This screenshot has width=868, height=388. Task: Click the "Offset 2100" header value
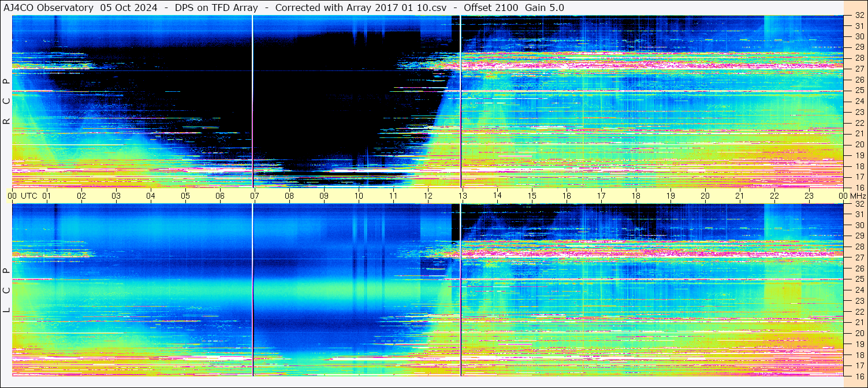point(491,8)
